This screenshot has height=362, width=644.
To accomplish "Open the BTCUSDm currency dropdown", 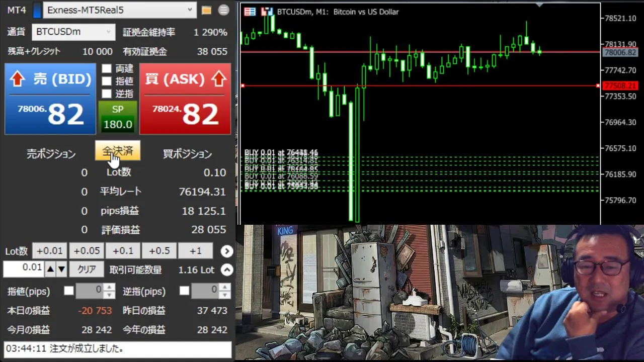I will tap(74, 32).
